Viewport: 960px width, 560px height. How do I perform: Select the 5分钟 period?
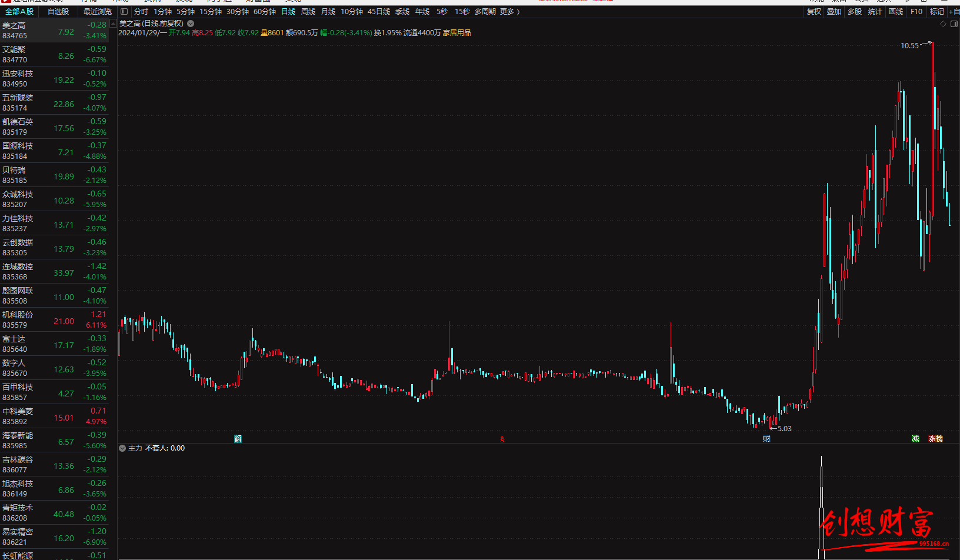point(186,11)
